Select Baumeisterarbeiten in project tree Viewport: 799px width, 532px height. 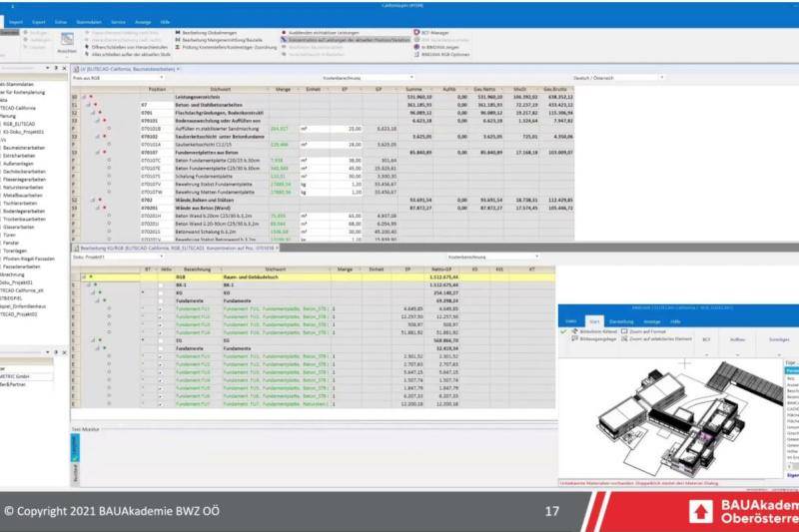(x=24, y=148)
